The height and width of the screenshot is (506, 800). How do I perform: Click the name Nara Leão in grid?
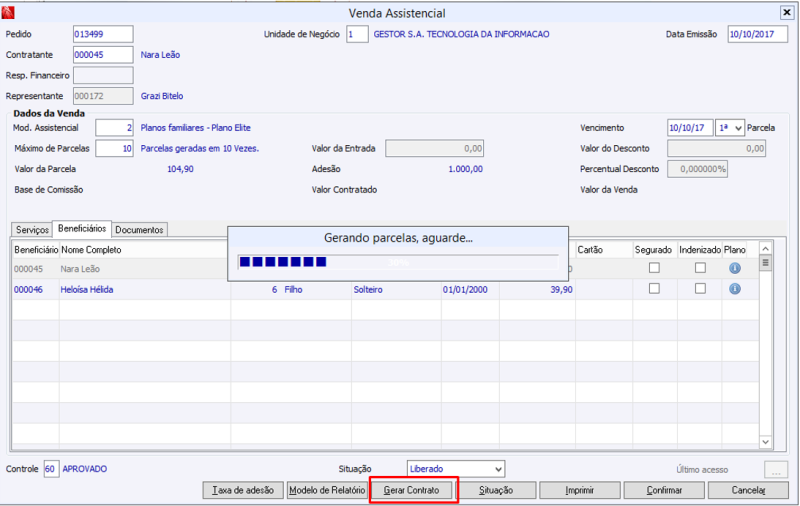click(80, 269)
